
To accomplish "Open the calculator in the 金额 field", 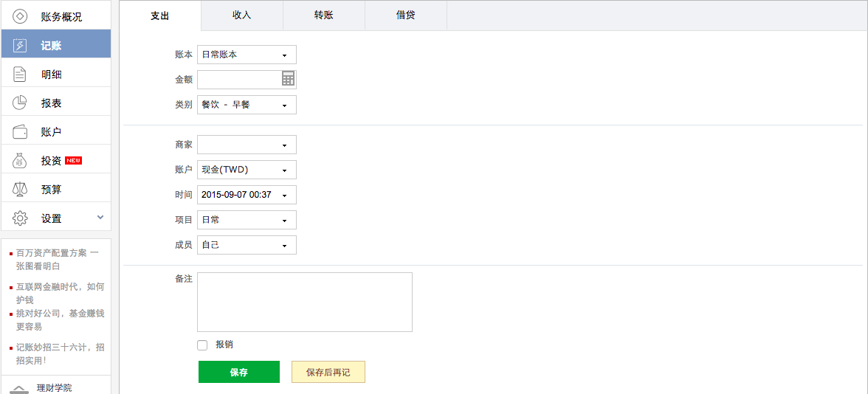I will pyautogui.click(x=288, y=79).
